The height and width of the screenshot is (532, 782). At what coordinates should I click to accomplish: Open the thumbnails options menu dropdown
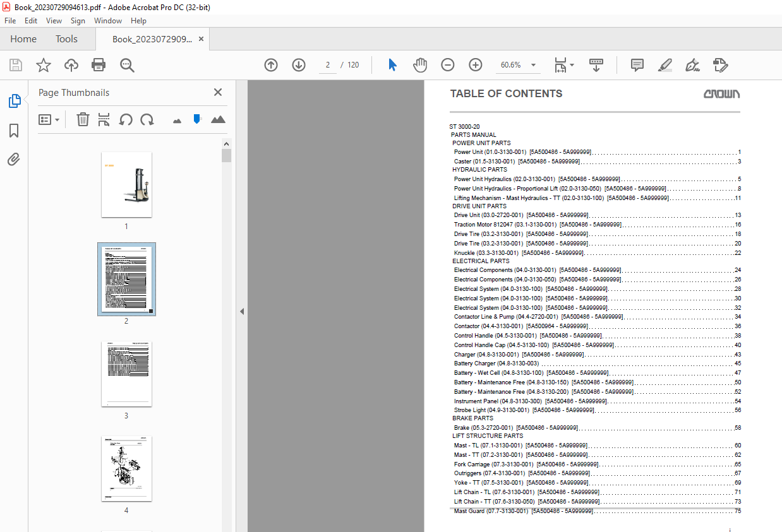point(49,119)
